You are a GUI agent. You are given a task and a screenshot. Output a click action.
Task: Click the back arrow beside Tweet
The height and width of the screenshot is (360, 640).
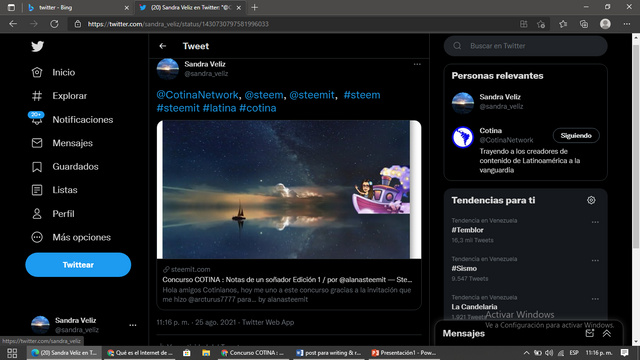click(x=162, y=46)
